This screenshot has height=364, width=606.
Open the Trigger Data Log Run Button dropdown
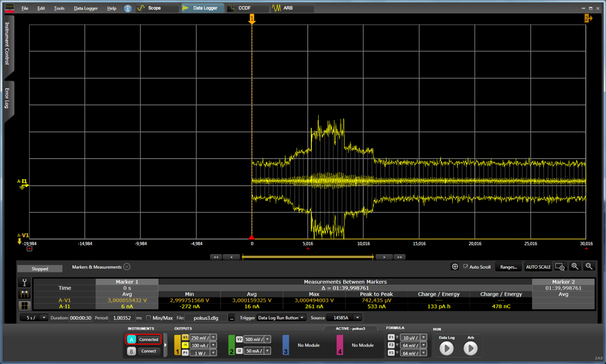coord(281,318)
